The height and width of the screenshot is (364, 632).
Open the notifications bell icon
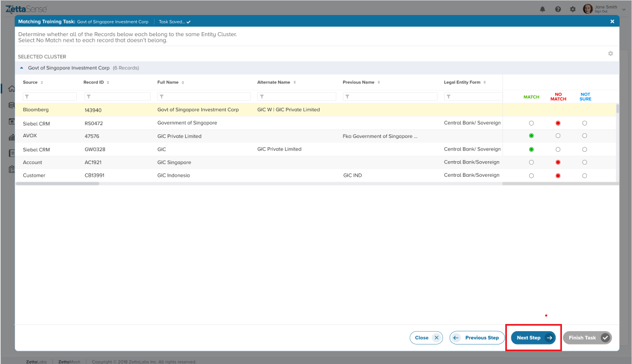(x=543, y=9)
